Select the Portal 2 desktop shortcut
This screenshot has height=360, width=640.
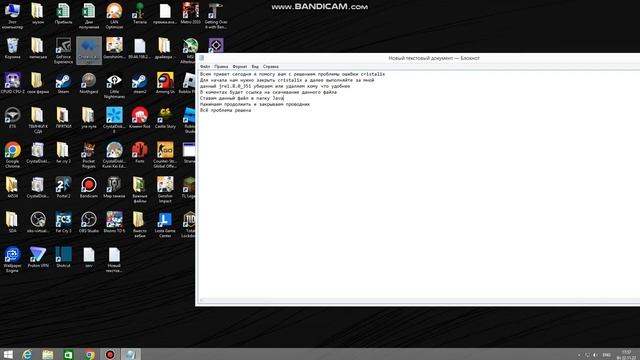pos(63,187)
